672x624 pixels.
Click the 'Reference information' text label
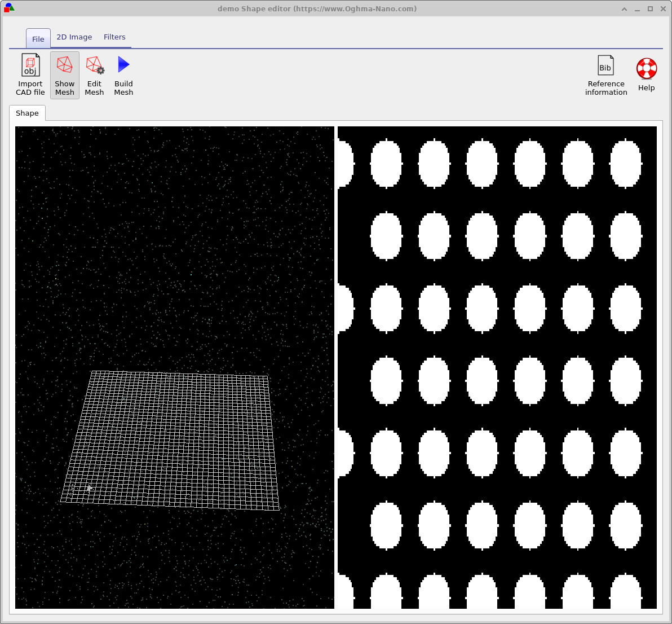pyautogui.click(x=605, y=87)
